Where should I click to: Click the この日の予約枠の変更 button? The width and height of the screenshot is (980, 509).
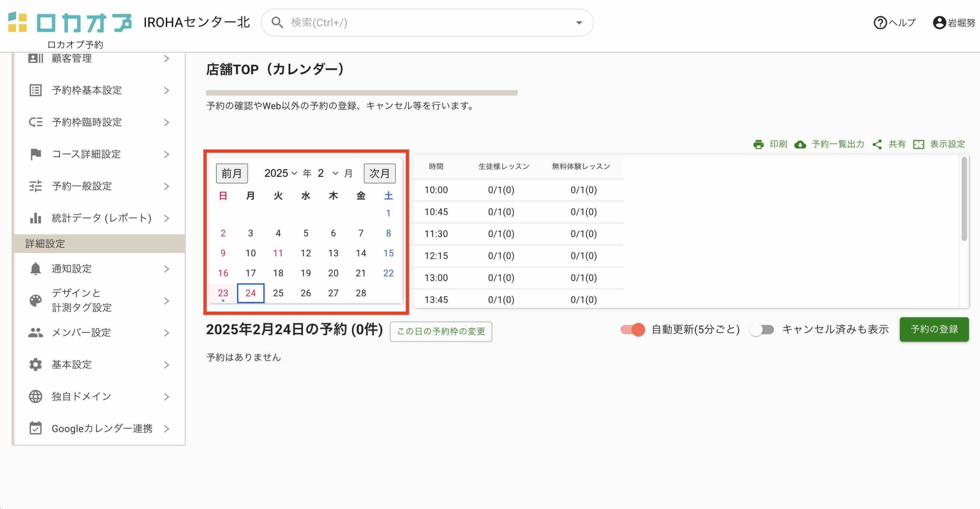[441, 331]
